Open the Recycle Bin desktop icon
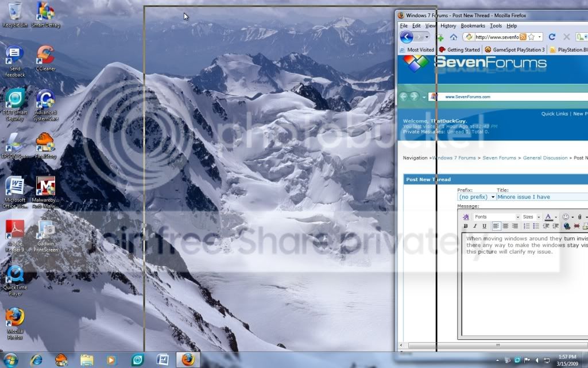Image resolution: width=588 pixels, height=368 pixels. (15, 15)
